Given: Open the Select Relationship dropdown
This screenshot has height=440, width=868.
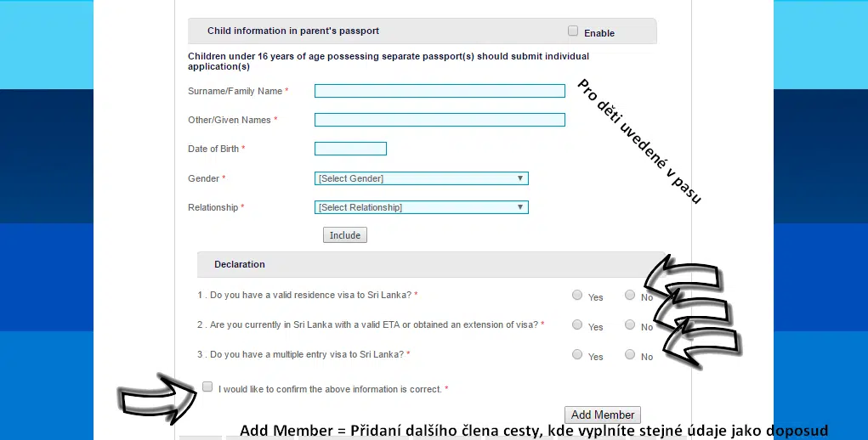Looking at the screenshot, I should tap(422, 207).
